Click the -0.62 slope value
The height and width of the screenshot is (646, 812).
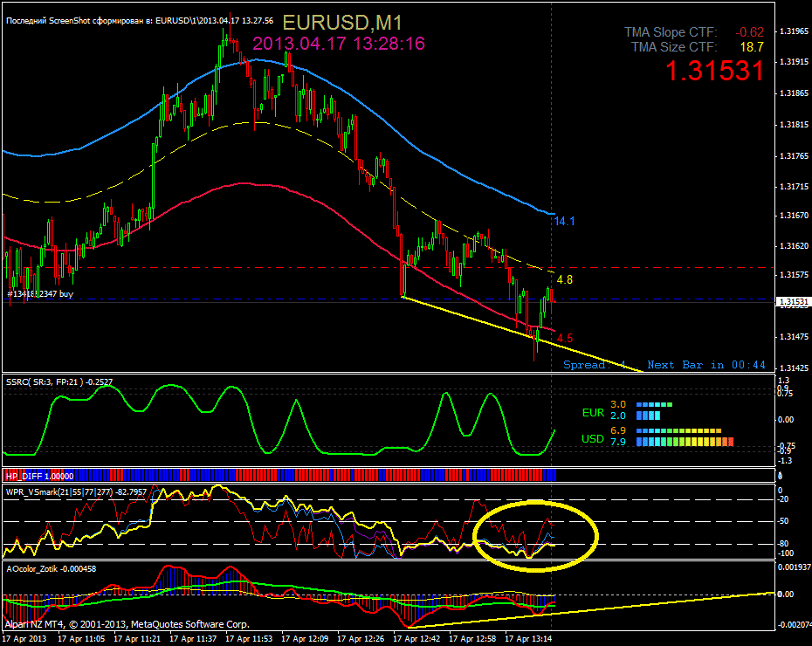749,32
